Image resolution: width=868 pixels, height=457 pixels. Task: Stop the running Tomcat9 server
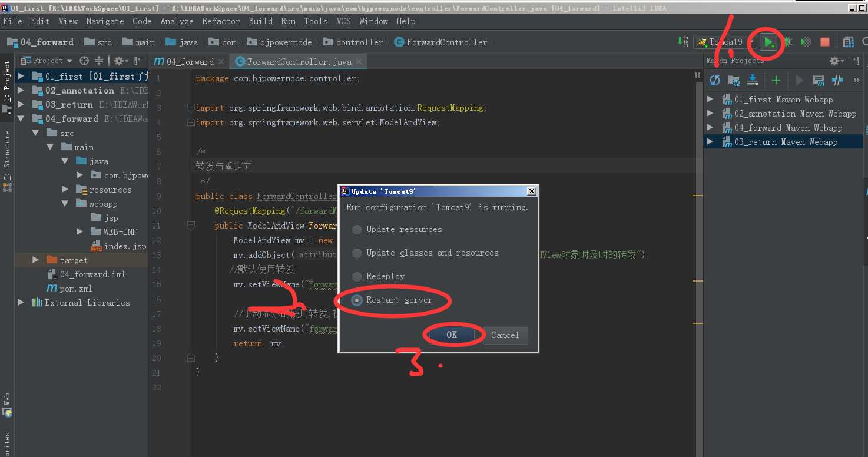tap(825, 42)
